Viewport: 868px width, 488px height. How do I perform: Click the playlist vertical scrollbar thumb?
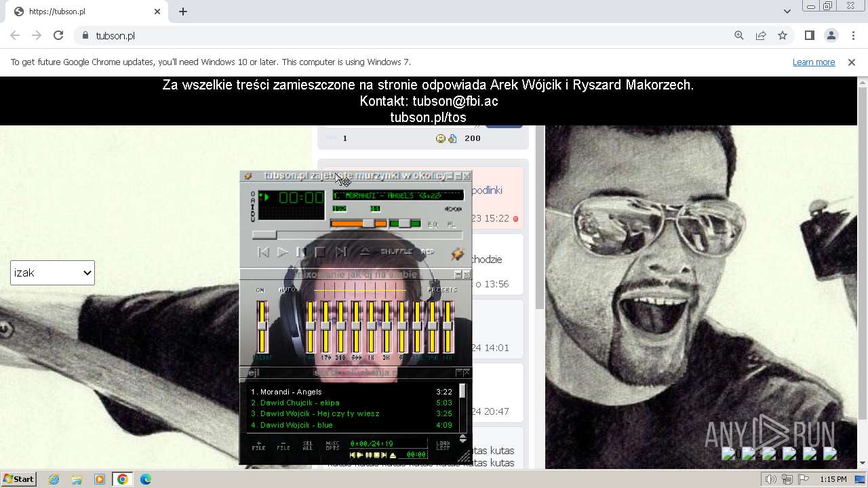point(462,391)
